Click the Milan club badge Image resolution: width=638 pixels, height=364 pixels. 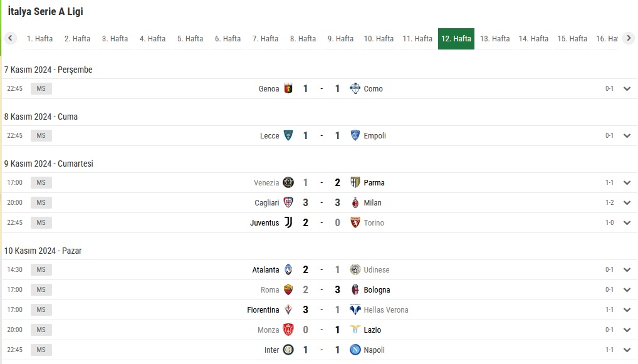(355, 202)
